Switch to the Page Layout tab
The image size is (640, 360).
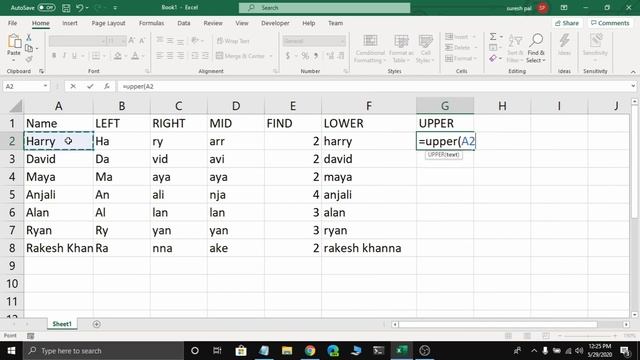tap(108, 23)
